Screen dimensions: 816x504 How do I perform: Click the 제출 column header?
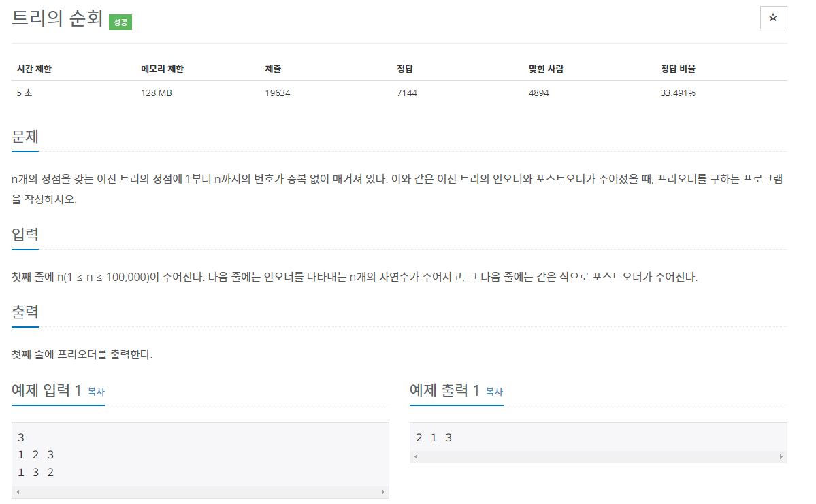pos(273,69)
